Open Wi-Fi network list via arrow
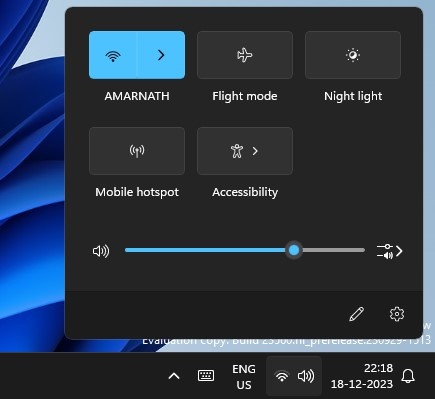This screenshot has height=399, width=435. [161, 55]
